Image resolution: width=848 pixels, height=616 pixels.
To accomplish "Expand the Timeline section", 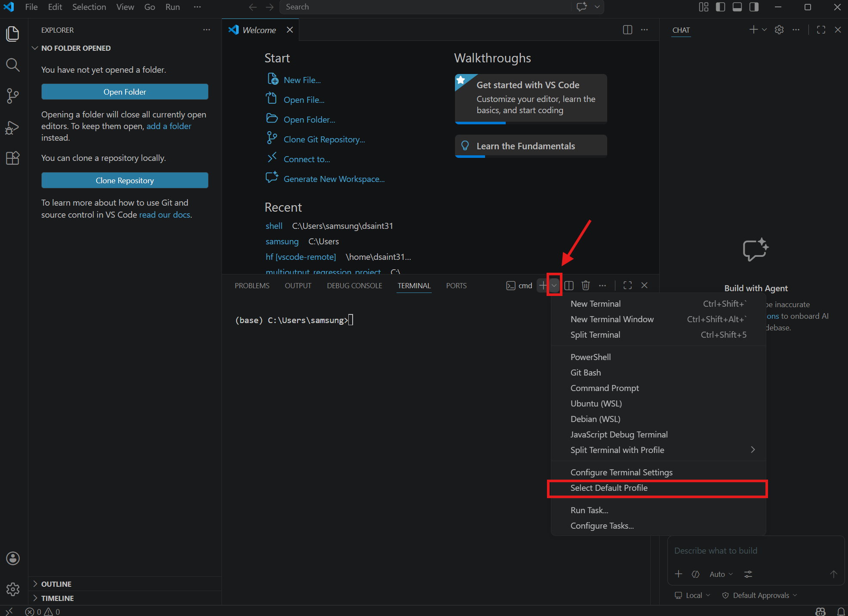I will (x=125, y=598).
